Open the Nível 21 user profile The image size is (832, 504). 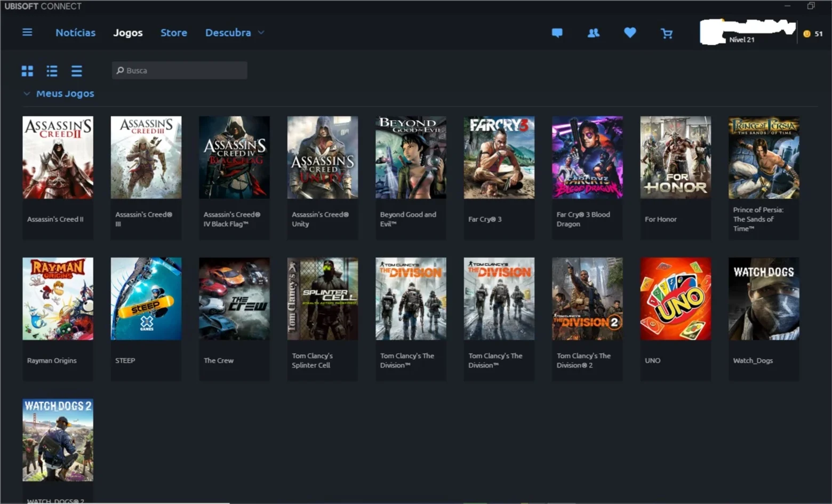coord(748,32)
